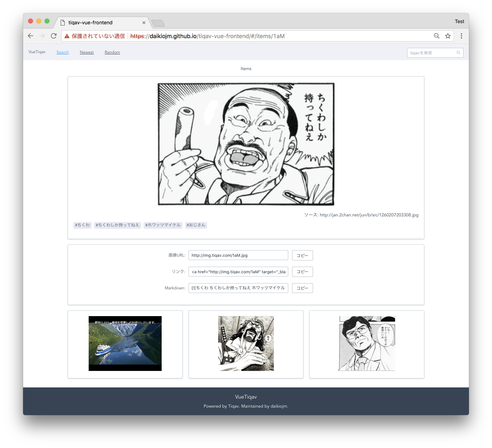Click the daikiojm link in the footer
The image size is (492, 448).
click(x=279, y=406)
